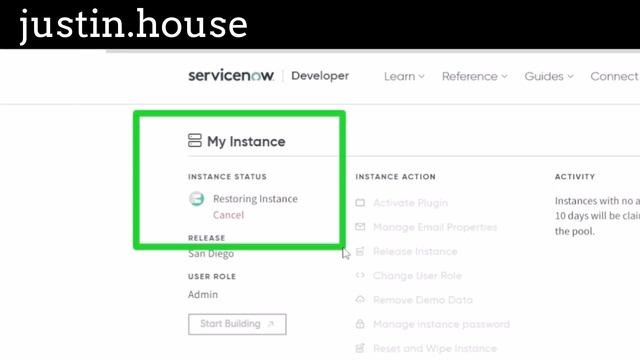Expand the Learn chevron arrow
This screenshot has height=360, width=640.
click(422, 76)
